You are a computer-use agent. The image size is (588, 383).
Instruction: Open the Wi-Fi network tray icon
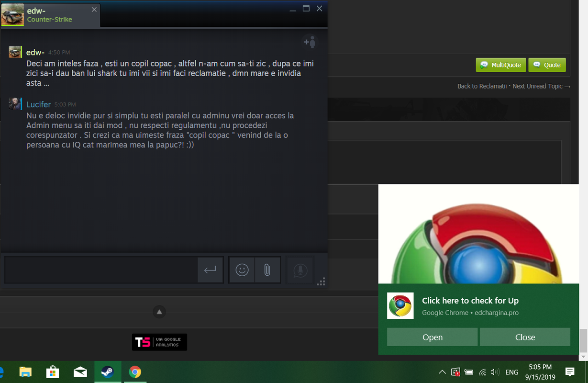482,372
